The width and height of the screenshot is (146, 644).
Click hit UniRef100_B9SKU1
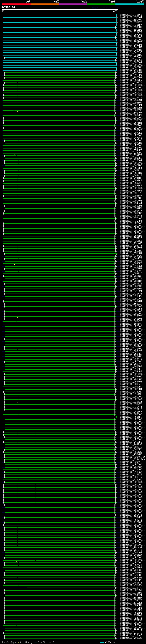131,27
